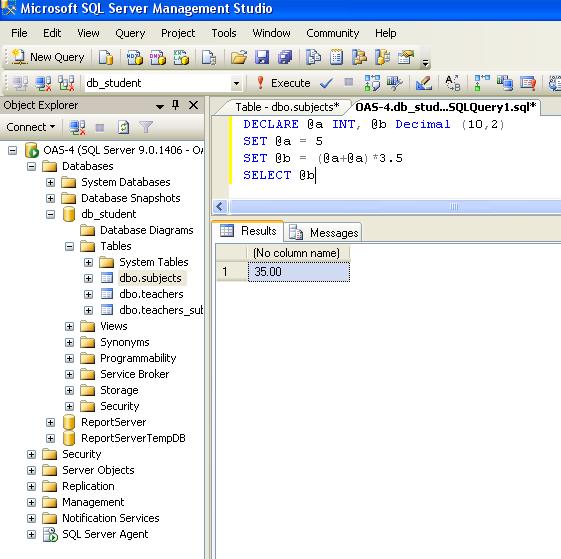This screenshot has height=559, width=561.
Task: Click the Analysis Services XMLA Query icon
Action: pos(181,57)
